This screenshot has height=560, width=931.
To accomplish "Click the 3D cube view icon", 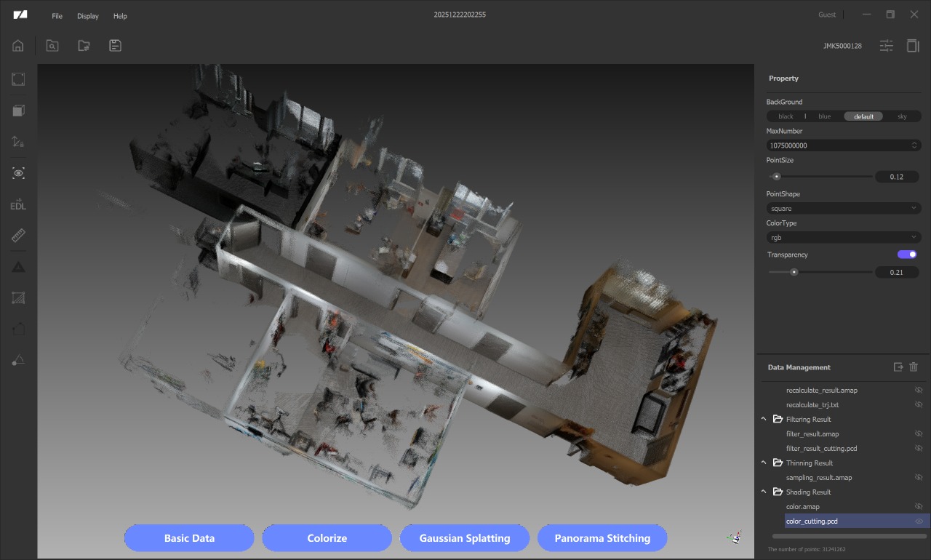I will [18, 111].
